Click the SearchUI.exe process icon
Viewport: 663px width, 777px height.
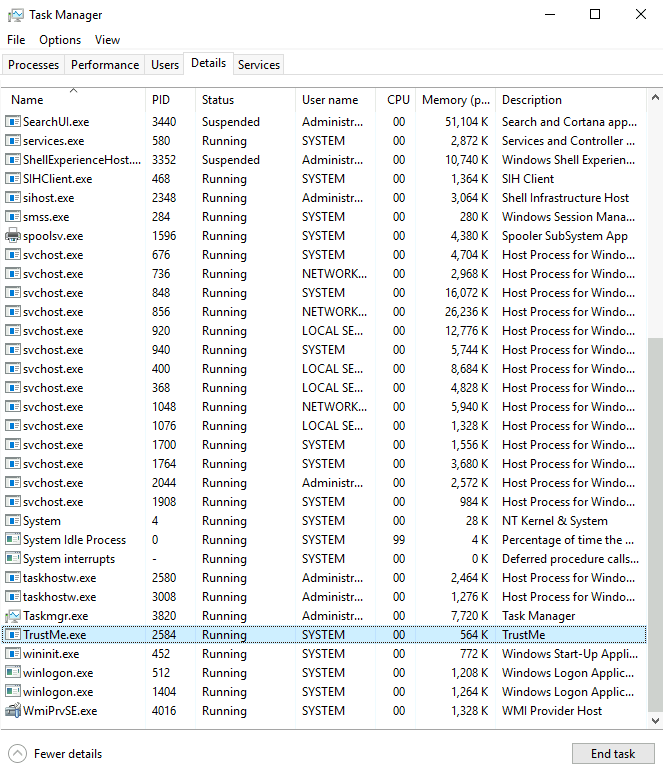tap(13, 121)
